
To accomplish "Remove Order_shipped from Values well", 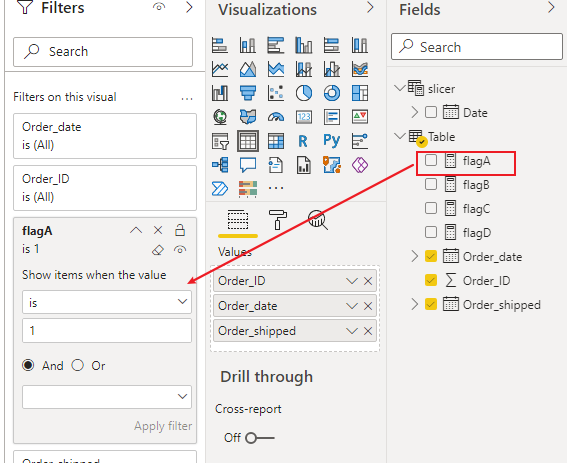I will pyautogui.click(x=368, y=331).
